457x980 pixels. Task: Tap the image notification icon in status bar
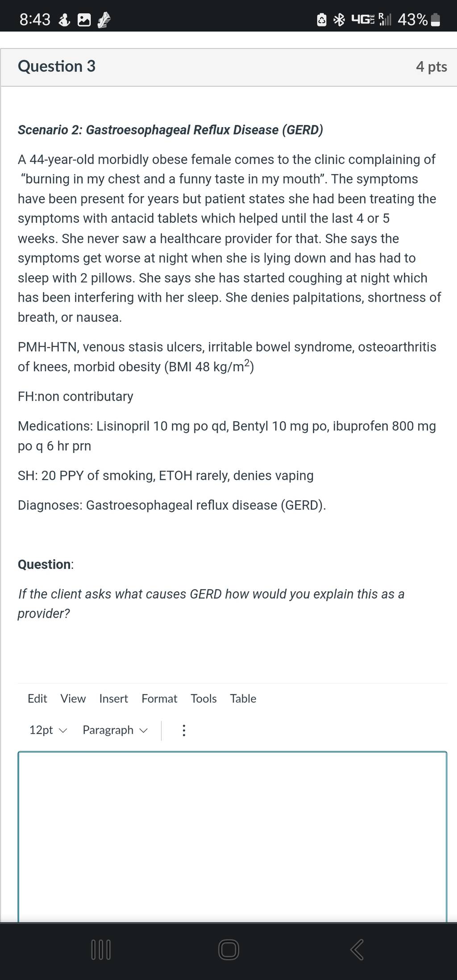point(84,20)
